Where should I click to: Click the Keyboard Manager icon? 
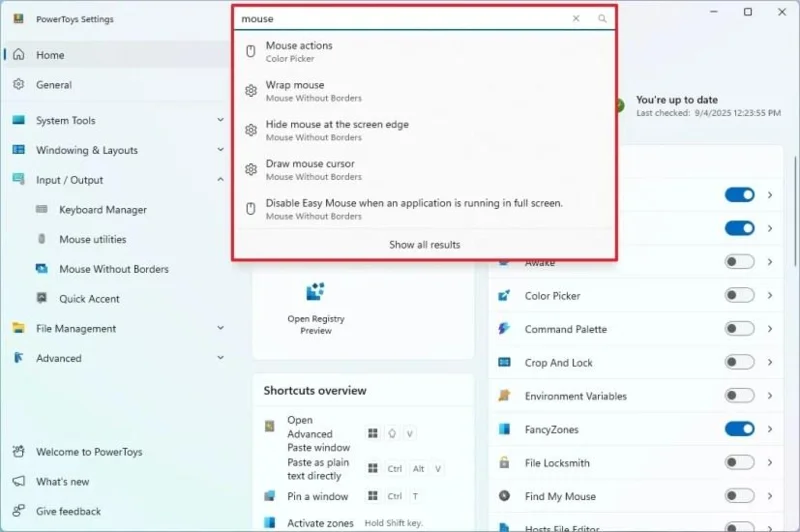[42, 209]
